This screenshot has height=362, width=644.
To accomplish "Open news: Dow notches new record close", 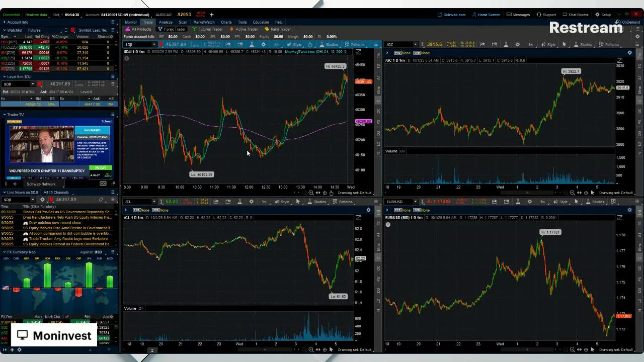I will click(x=55, y=223).
